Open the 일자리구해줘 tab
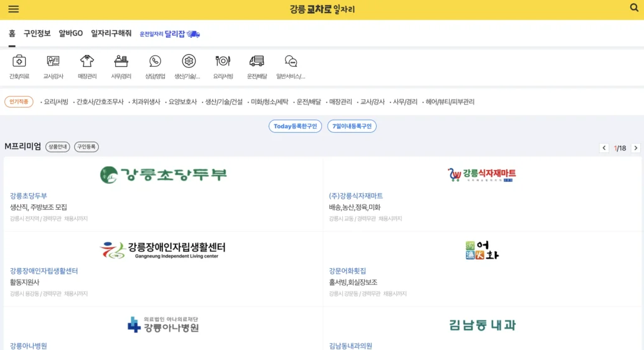Image resolution: width=644 pixels, height=350 pixels. point(111,33)
